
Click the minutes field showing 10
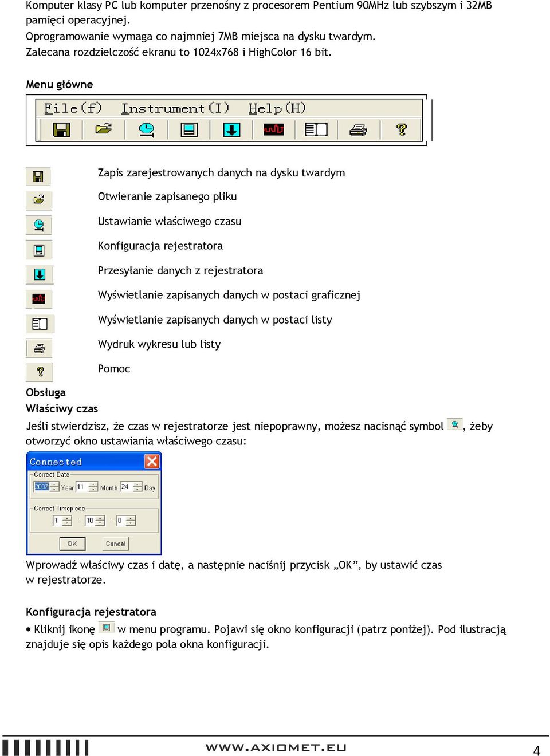click(x=90, y=521)
